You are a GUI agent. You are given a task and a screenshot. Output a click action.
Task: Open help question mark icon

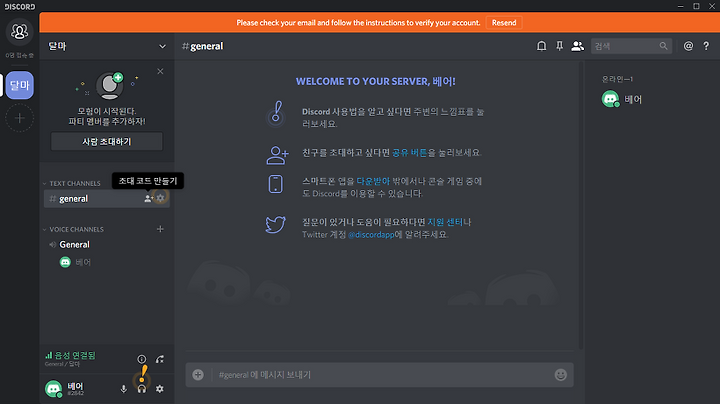pyautogui.click(x=706, y=46)
